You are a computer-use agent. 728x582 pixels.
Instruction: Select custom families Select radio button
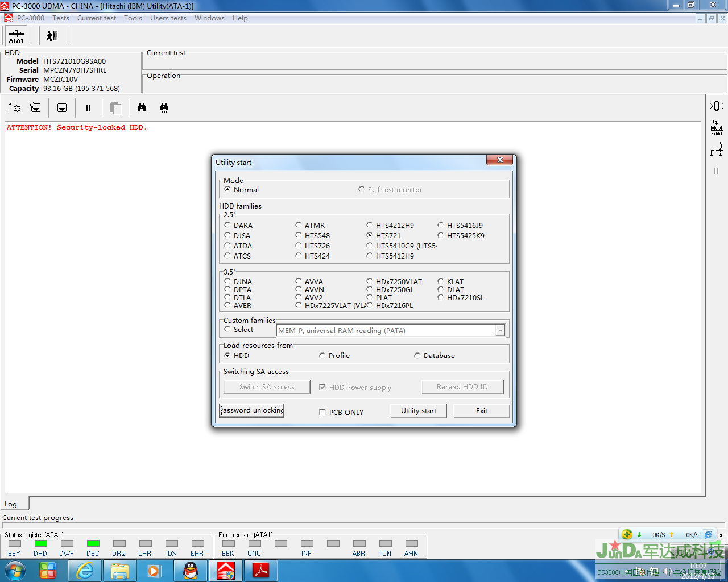pos(227,329)
